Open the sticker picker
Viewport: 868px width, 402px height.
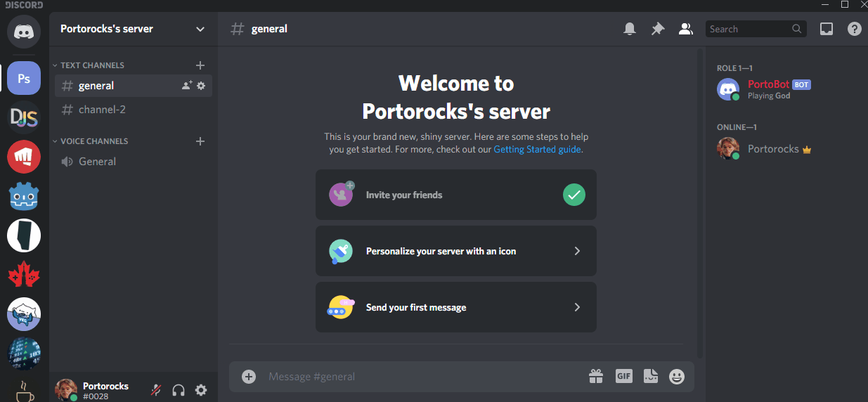click(x=651, y=376)
